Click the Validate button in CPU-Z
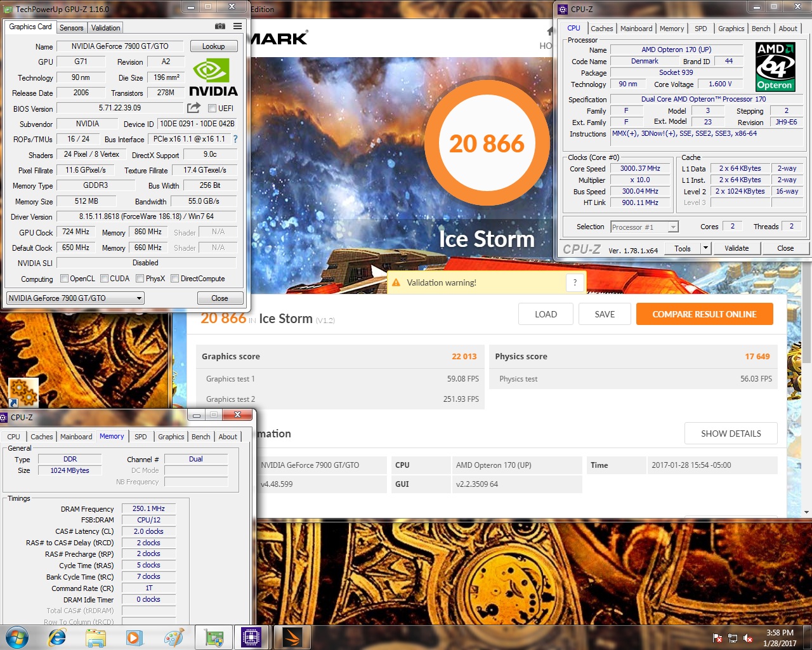Viewport: 812px width, 650px height. coord(737,248)
